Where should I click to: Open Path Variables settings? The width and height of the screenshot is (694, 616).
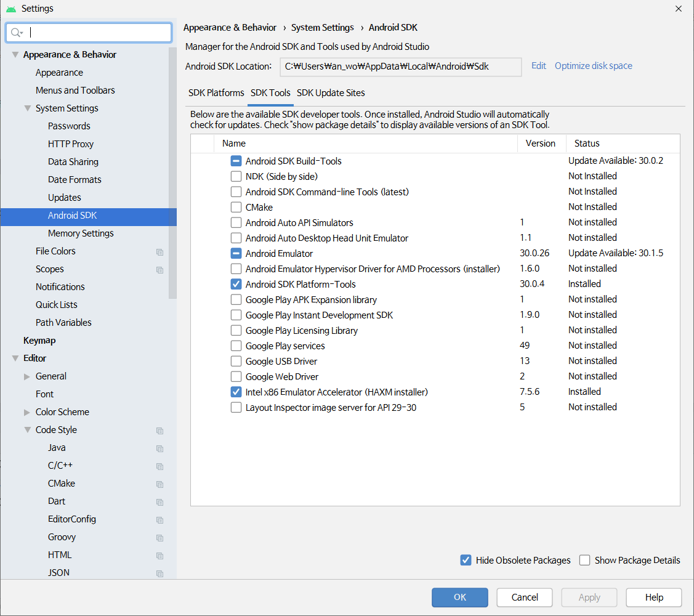pos(64,322)
